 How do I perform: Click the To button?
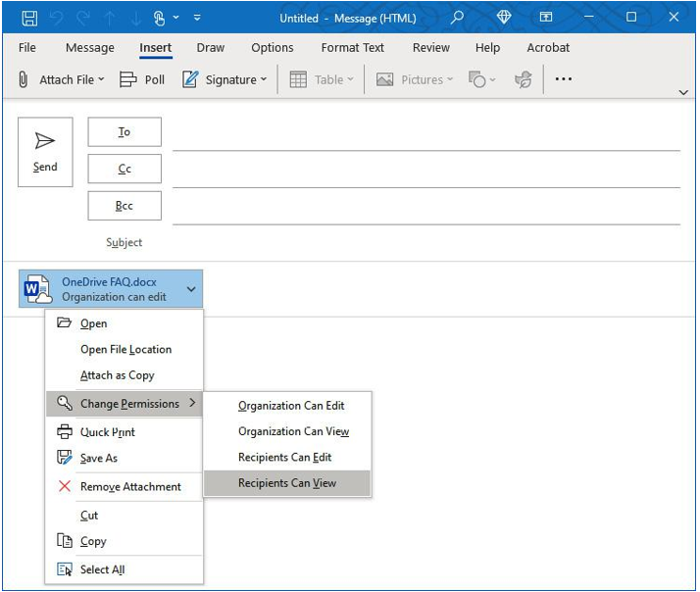[x=125, y=131]
